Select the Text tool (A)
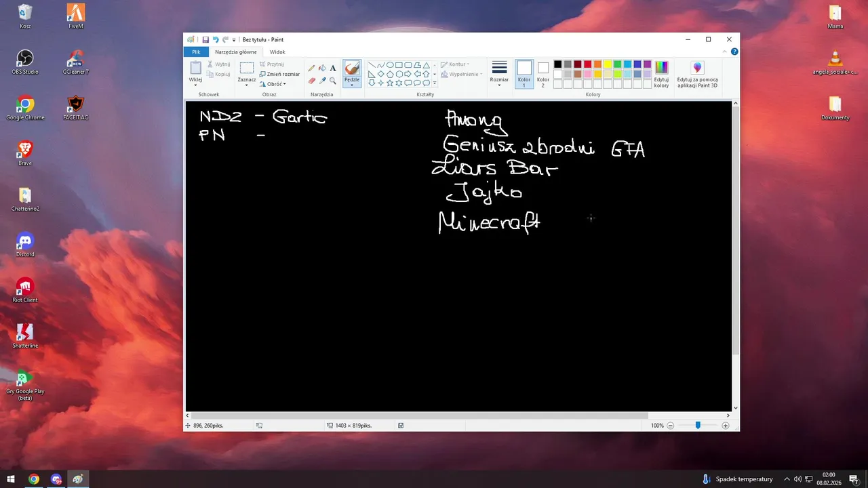 click(333, 68)
